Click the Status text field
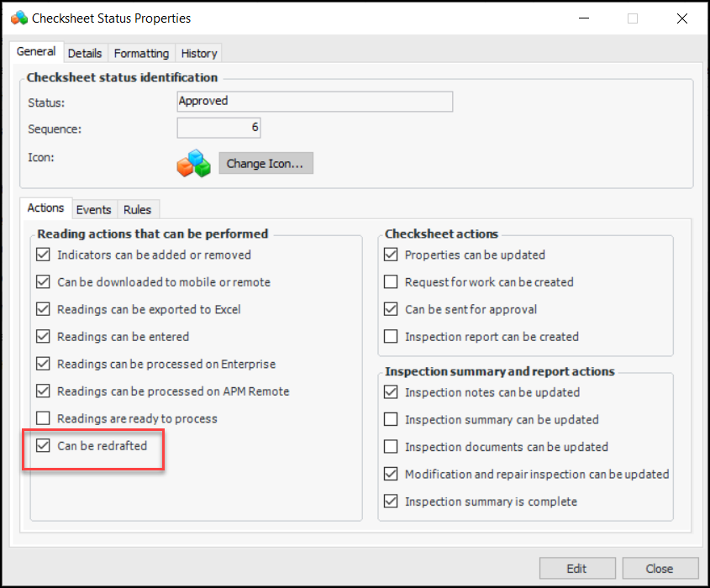Screen dimensions: 710x588 coord(314,102)
